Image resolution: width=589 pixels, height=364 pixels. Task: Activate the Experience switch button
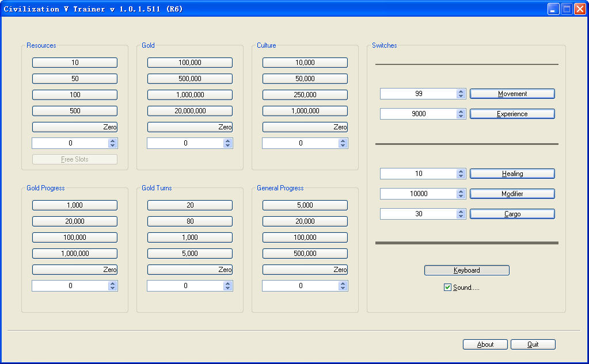point(512,114)
